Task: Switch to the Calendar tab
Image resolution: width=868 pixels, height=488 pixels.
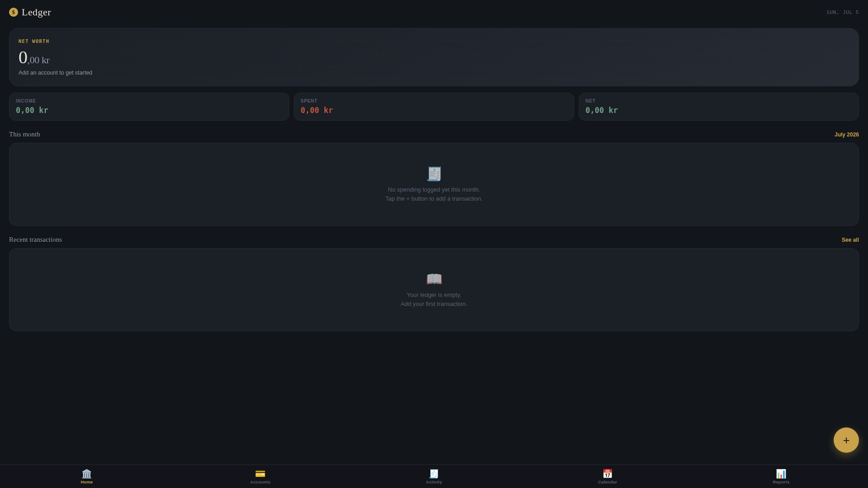Action: point(608,477)
